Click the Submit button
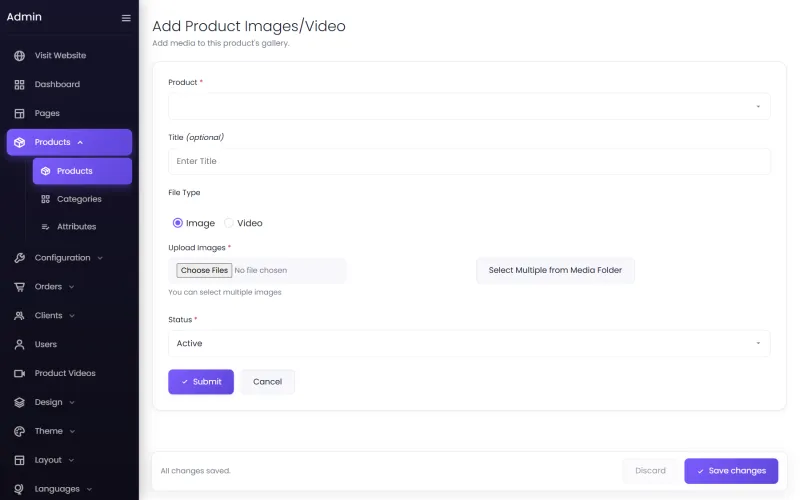Image resolution: width=800 pixels, height=500 pixels. [201, 382]
